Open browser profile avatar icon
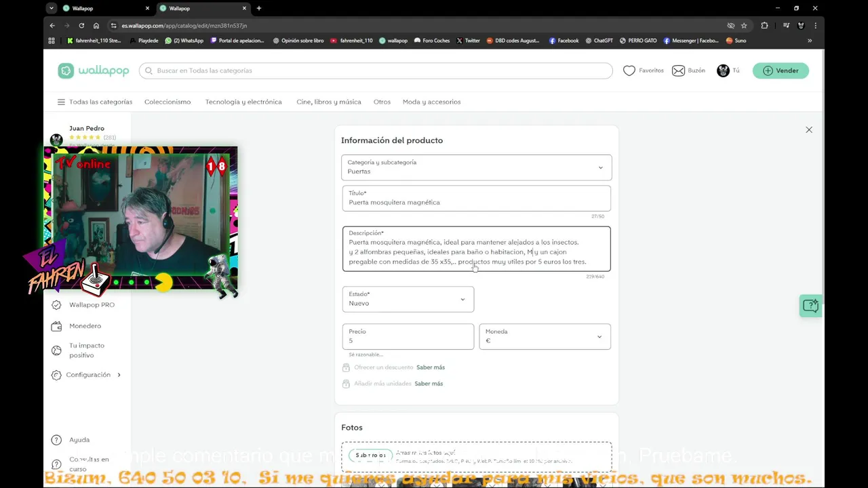 [x=801, y=26]
